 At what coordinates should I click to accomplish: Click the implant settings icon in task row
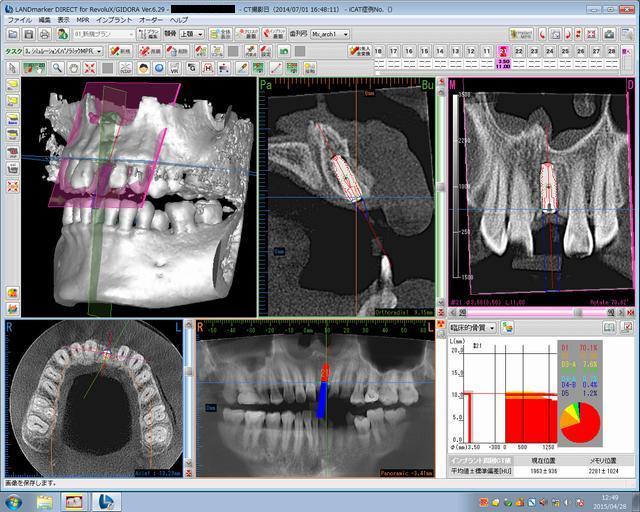pos(266,51)
